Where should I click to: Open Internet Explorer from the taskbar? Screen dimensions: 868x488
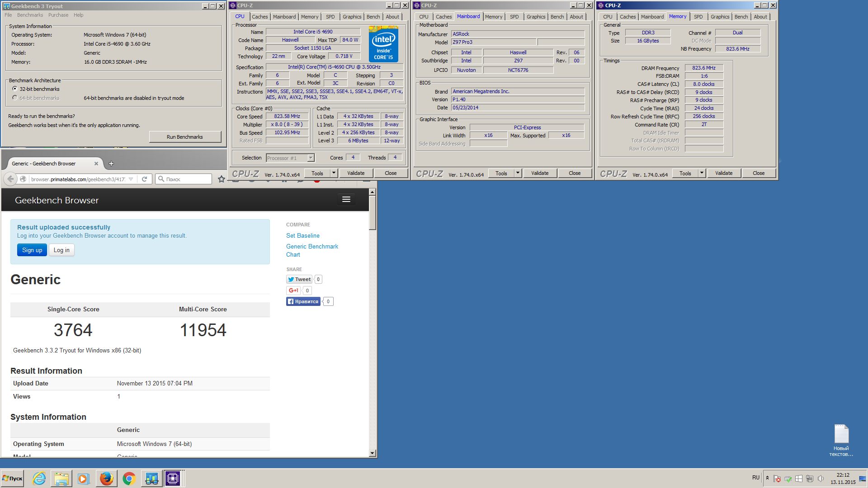[x=39, y=479]
